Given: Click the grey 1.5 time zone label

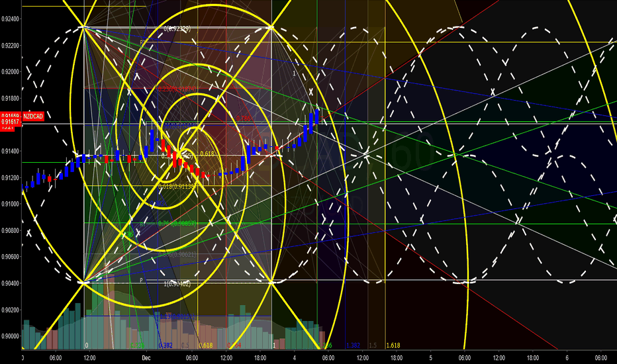Looking at the screenshot, I should 373,345.
